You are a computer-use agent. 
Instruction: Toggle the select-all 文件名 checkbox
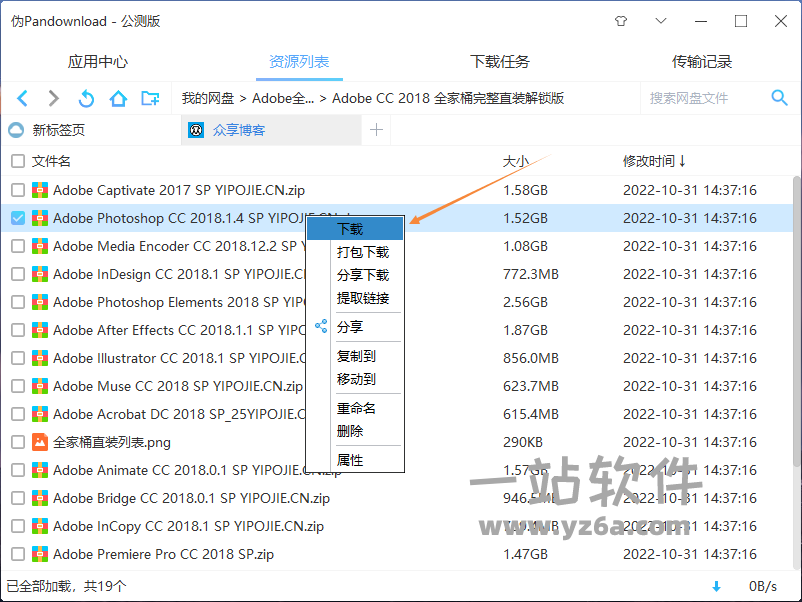(18, 161)
